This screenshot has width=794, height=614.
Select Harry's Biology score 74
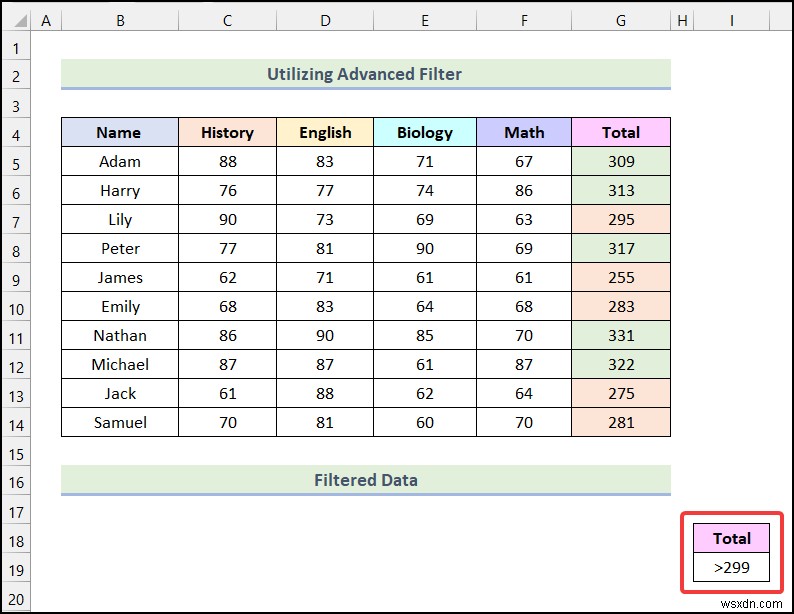(425, 190)
